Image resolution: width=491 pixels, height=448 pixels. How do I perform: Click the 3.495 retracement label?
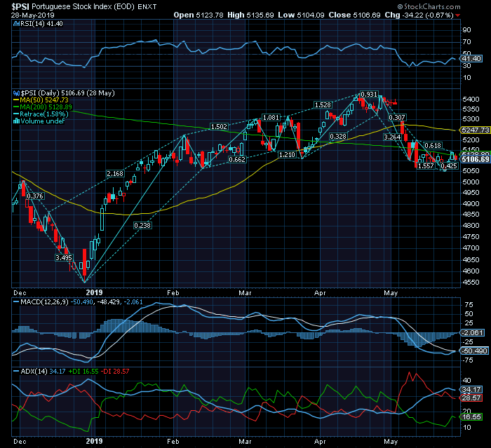(x=64, y=257)
